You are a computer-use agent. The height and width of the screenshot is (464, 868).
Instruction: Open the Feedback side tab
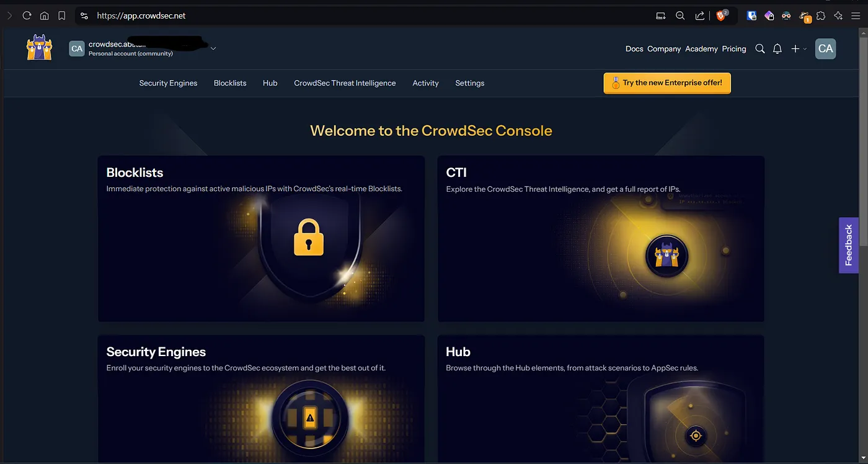[849, 245]
